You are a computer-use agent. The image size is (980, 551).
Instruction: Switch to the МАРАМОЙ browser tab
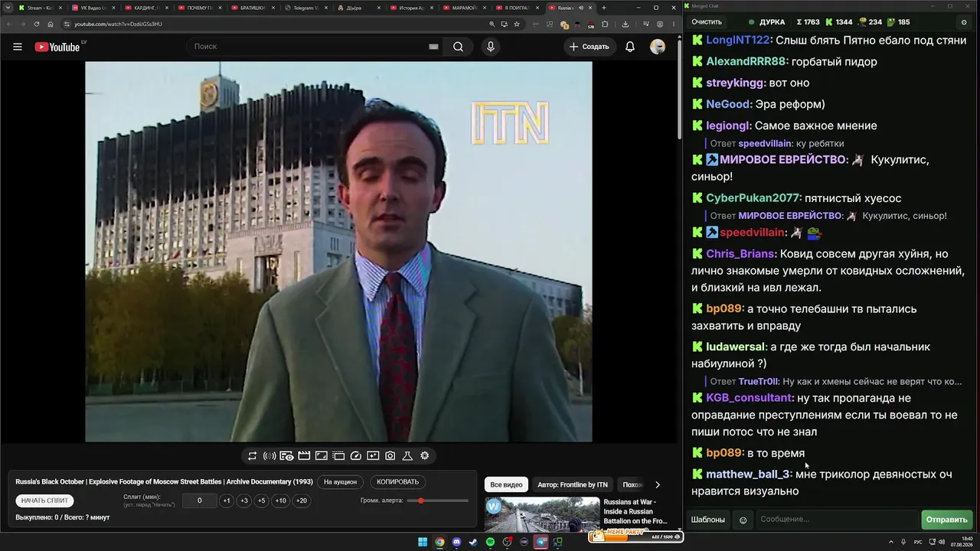tap(464, 8)
